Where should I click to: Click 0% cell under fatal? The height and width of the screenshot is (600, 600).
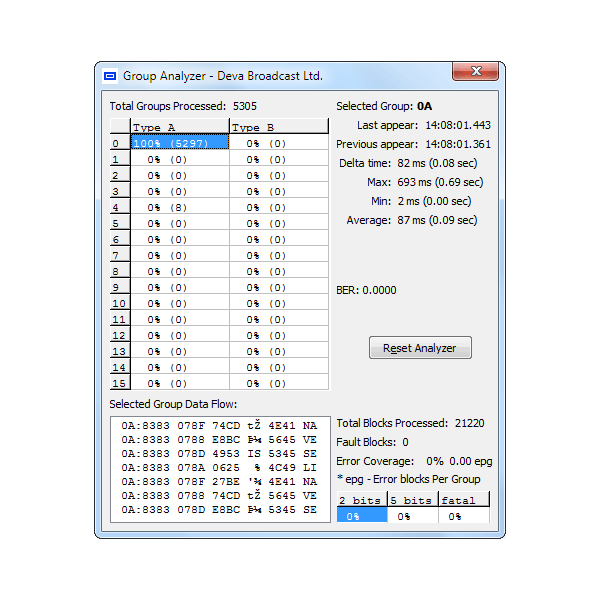(x=464, y=515)
